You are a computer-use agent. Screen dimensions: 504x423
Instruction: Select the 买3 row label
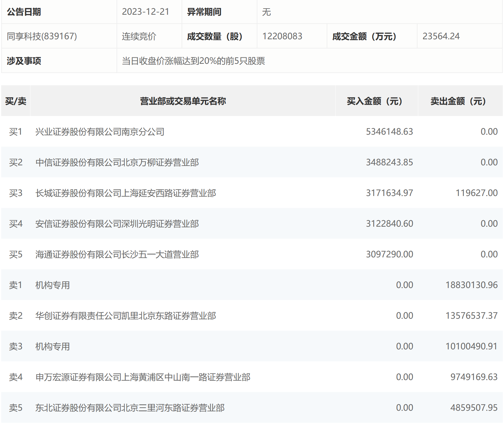[16, 193]
